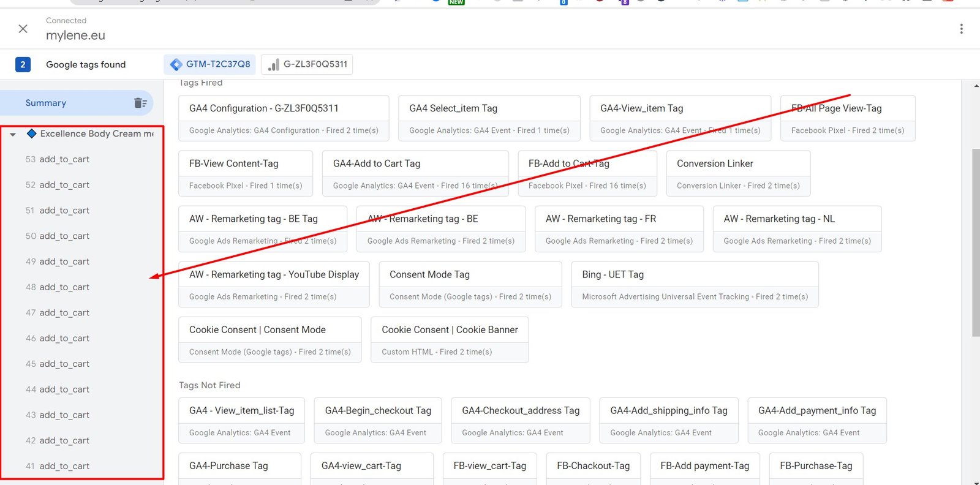Open Cookie Consent | Cookie Banner card
Image resolution: width=980 pixels, height=485 pixels.
[450, 340]
